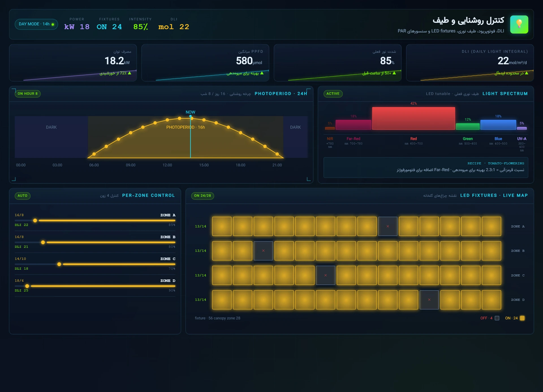This screenshot has width=543, height=392.
Task: Click the 580 µmol PPFD card
Action: (x=205, y=63)
